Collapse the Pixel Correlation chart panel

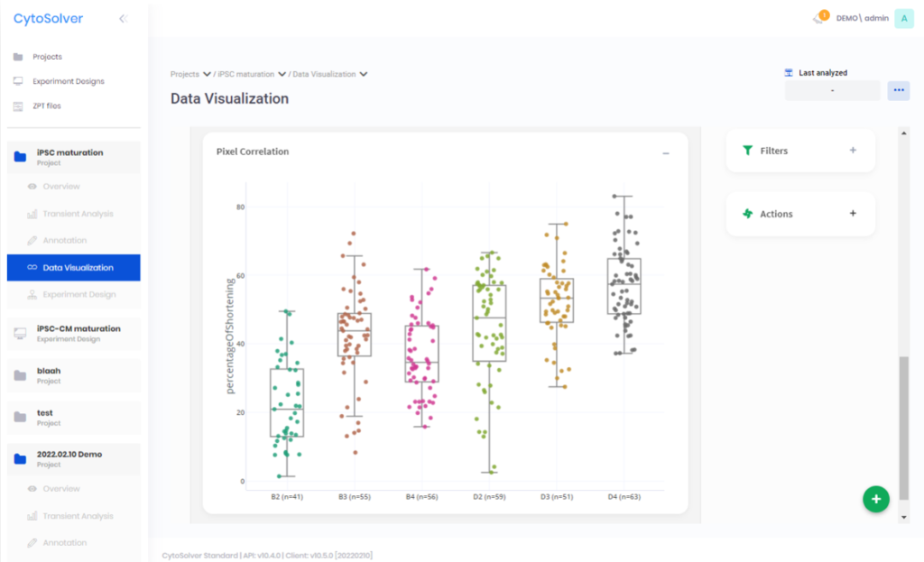click(666, 153)
